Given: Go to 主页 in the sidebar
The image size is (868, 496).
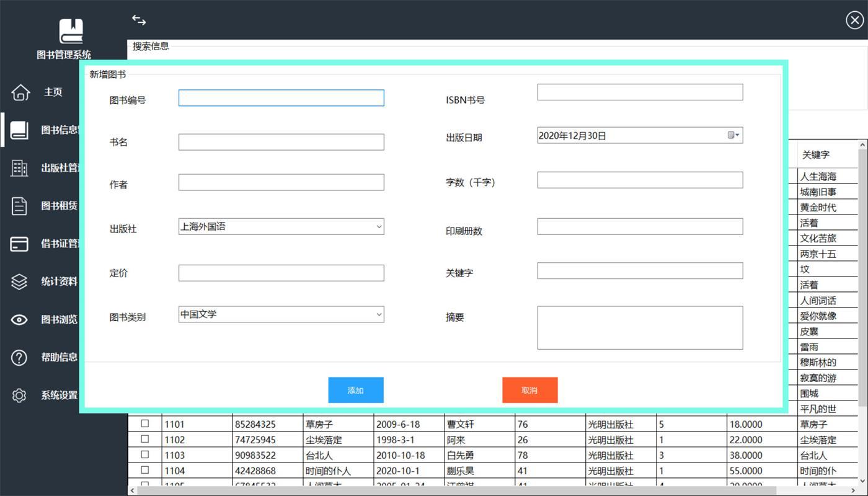Looking at the screenshot, I should (x=53, y=92).
